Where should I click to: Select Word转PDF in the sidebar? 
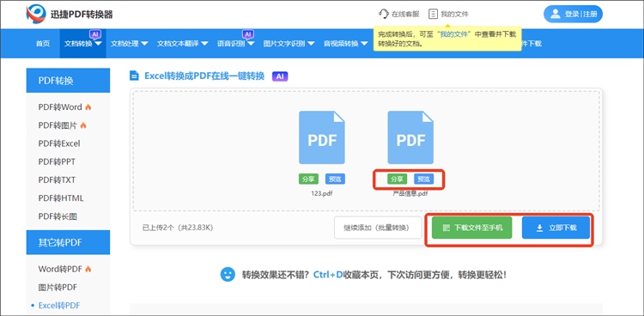click(x=60, y=269)
